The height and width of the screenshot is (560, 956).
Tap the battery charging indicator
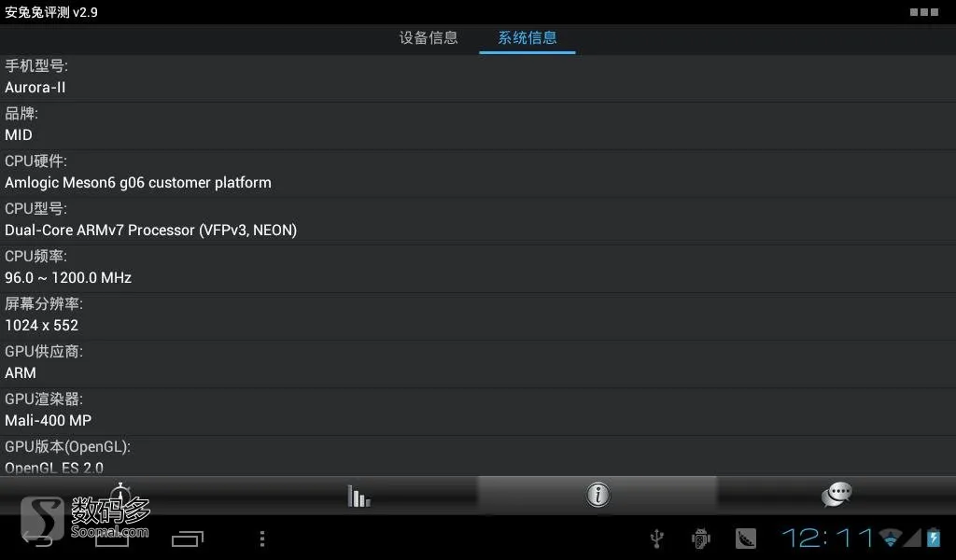point(934,538)
